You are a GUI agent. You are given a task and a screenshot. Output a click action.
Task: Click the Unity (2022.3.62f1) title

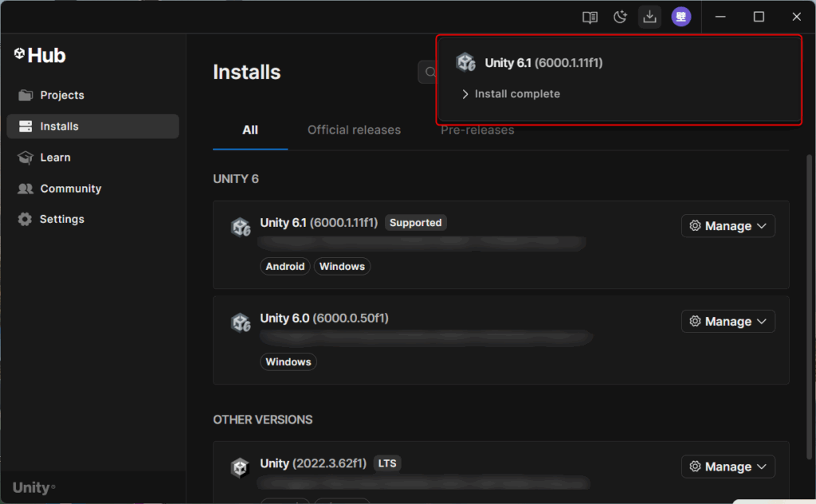[313, 463]
